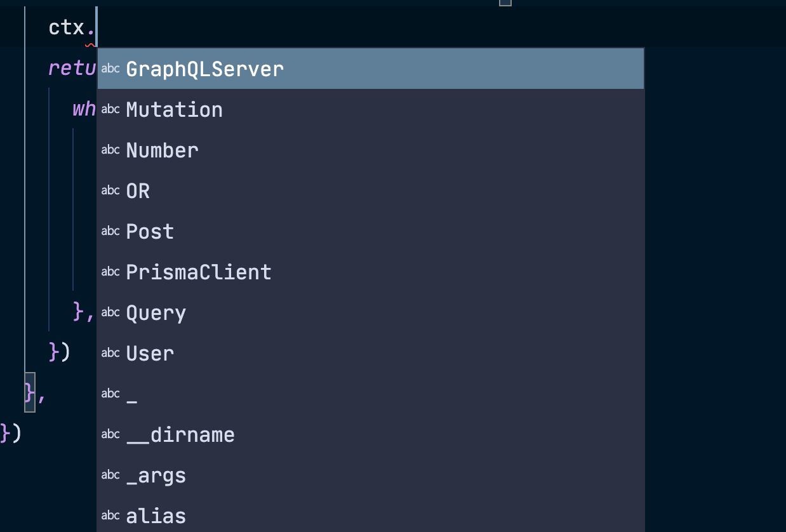Screen dimensions: 786x532
Task: Select the GraphQLServer completion suggestion
Action: 204,69
